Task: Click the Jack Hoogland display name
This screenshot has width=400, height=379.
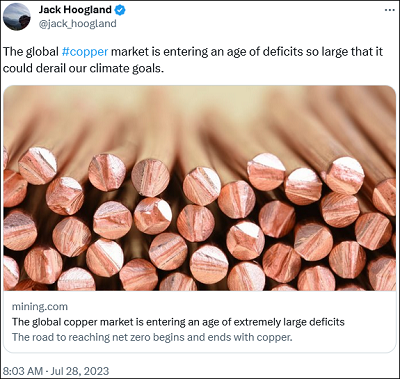Action: pos(75,10)
